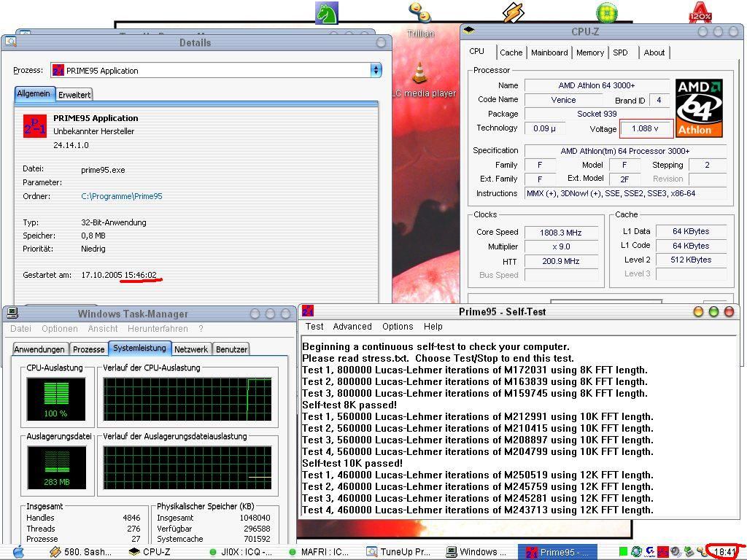Click the globe icon in system tray

tap(636, 552)
